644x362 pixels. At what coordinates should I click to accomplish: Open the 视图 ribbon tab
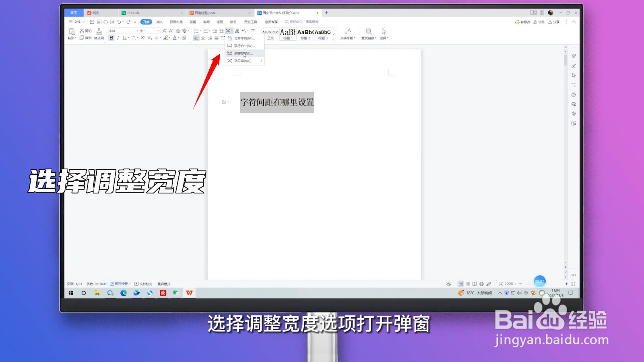[220, 22]
